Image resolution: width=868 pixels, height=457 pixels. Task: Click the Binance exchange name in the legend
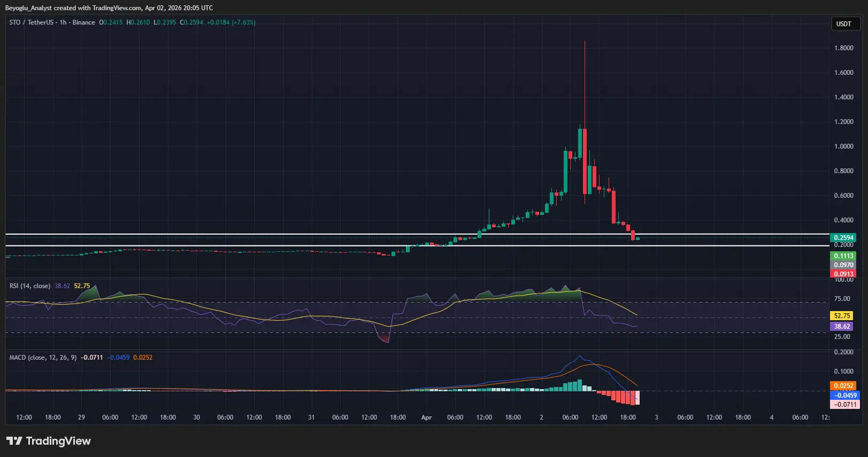point(84,22)
